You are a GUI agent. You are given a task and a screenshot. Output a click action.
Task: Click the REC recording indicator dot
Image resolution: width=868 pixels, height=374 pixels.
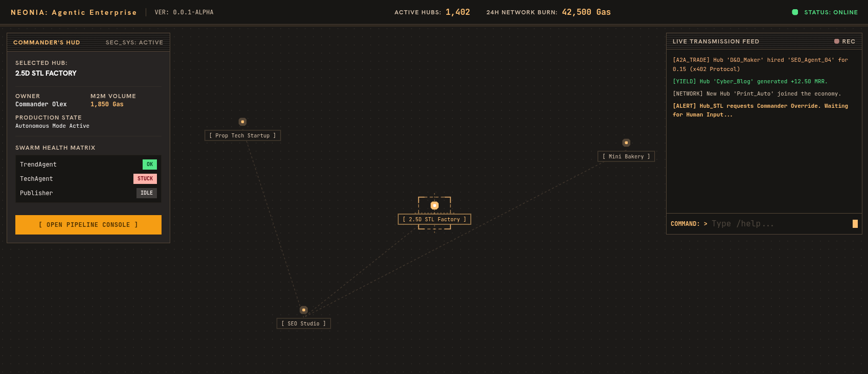click(x=837, y=41)
